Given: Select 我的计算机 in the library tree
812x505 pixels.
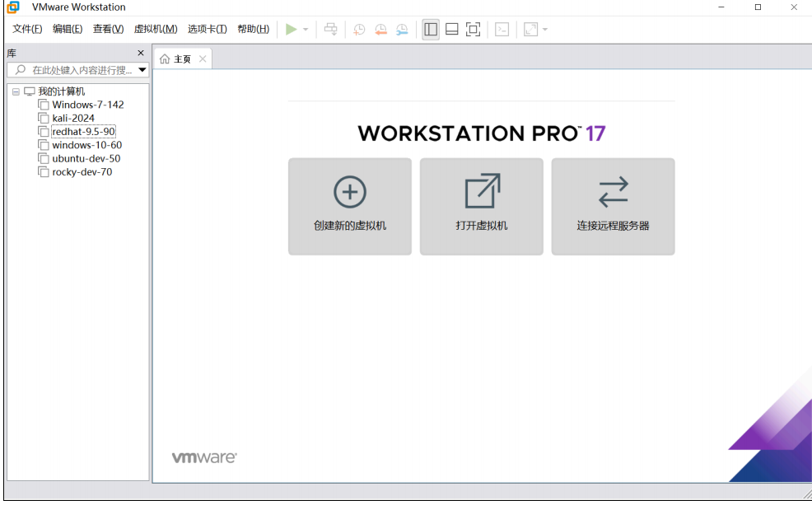Looking at the screenshot, I should [61, 91].
